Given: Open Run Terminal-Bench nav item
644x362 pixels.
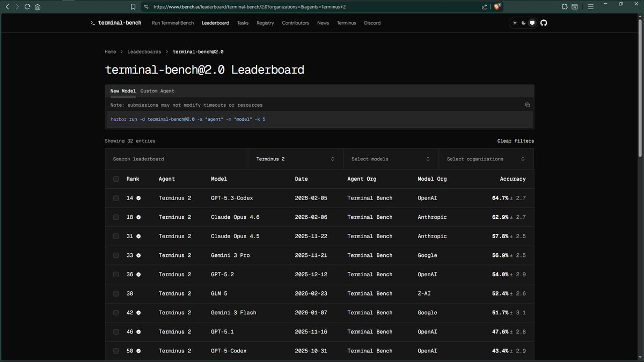Looking at the screenshot, I should tap(173, 23).
